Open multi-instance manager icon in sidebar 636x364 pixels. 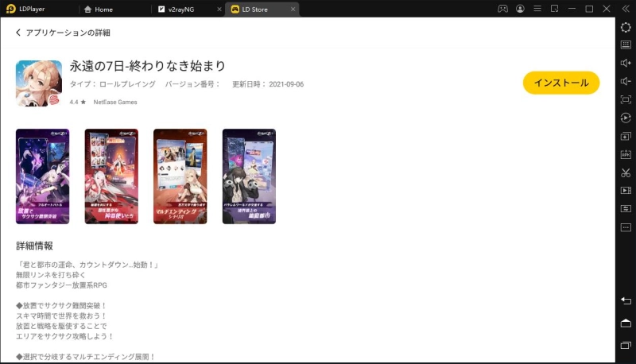(x=626, y=136)
